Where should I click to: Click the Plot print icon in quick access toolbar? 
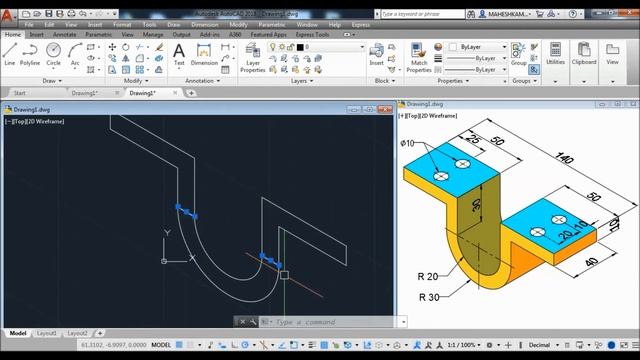coord(71,14)
